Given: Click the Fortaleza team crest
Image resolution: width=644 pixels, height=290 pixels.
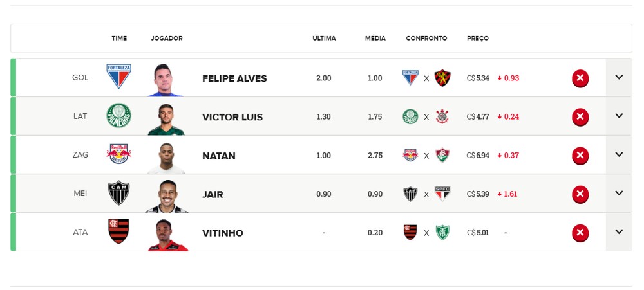Looking at the screenshot, I should pyautogui.click(x=118, y=76).
